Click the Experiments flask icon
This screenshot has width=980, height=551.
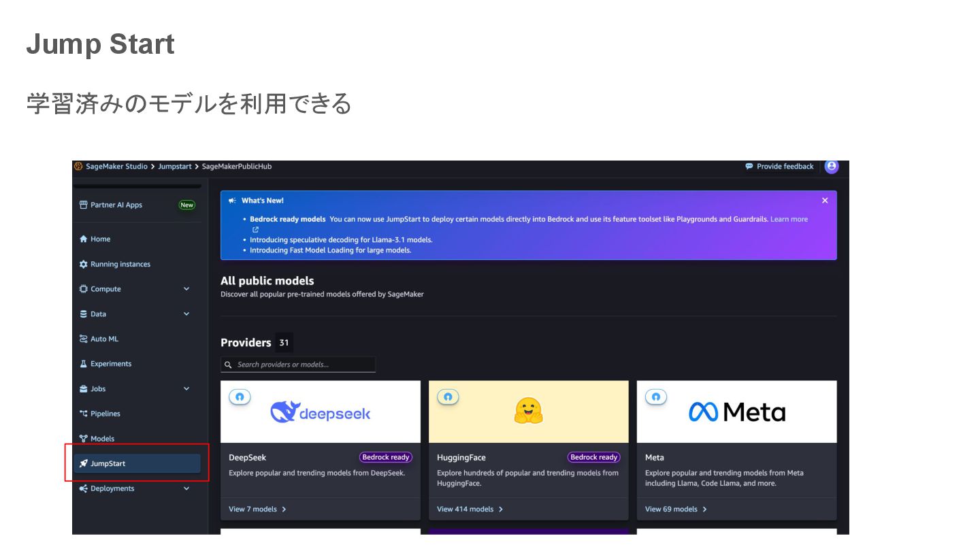tap(84, 364)
